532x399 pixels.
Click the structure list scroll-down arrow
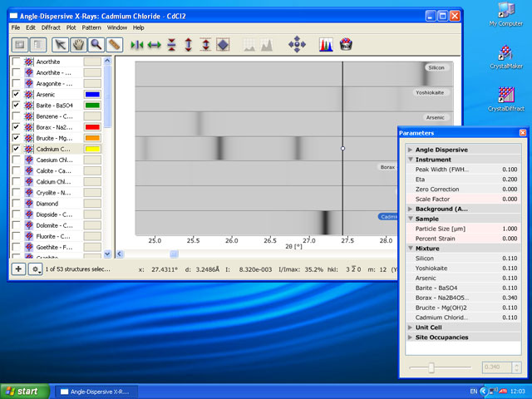[x=107, y=254]
